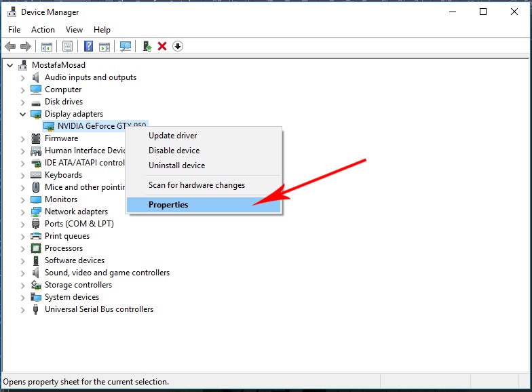532x392 pixels.
Task: Click the Device Manager title bar icon
Action: (12, 12)
